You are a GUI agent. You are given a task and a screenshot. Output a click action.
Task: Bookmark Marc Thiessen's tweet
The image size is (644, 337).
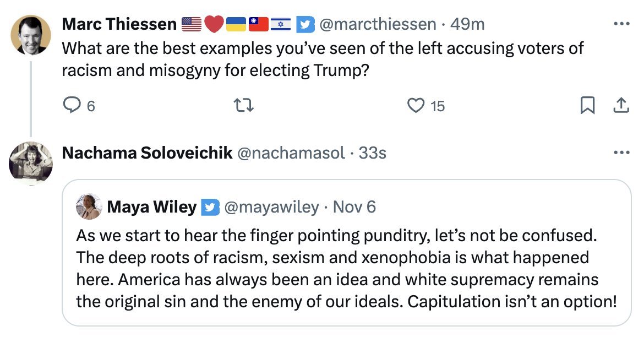[x=587, y=105]
